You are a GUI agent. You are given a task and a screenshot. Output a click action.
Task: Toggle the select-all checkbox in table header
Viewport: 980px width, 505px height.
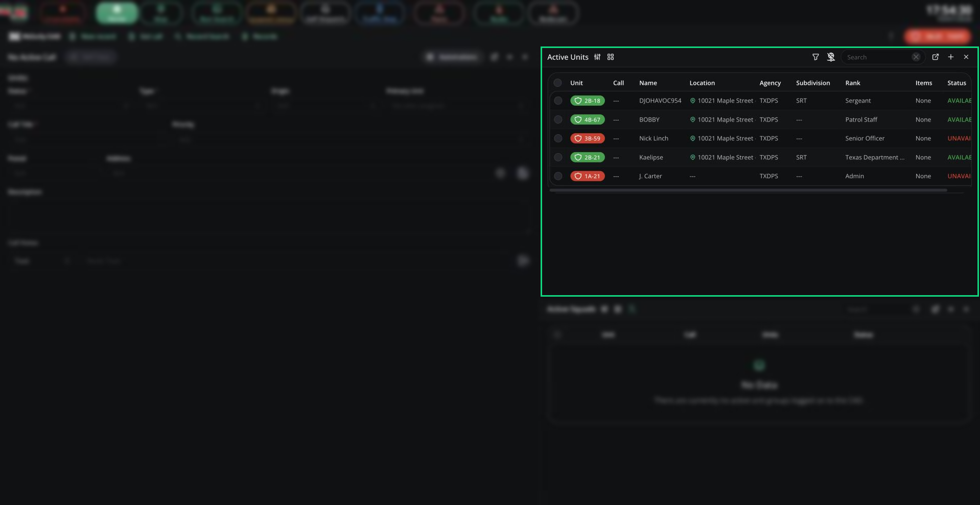coord(558,83)
